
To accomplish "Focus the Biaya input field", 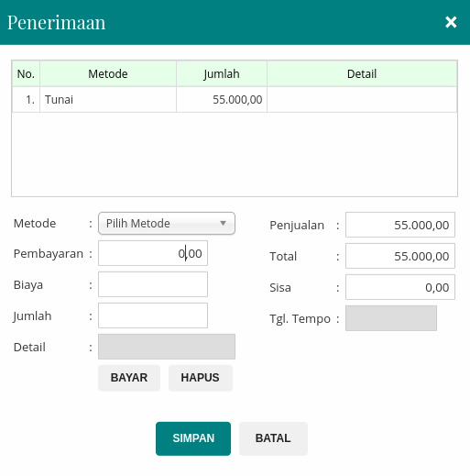I will point(153,284).
